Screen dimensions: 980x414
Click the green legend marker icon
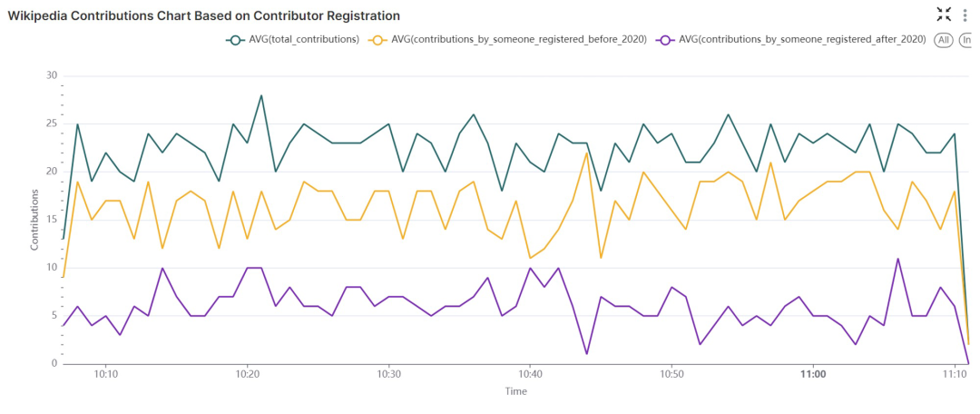[235, 40]
